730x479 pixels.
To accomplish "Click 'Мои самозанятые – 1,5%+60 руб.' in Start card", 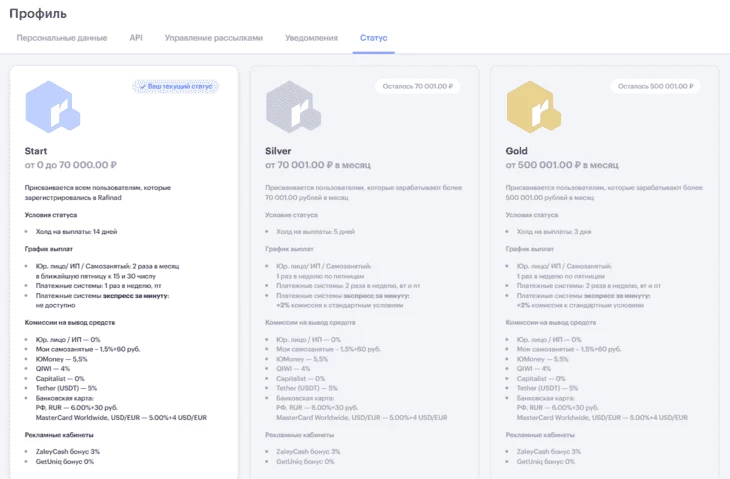I will 88,349.
